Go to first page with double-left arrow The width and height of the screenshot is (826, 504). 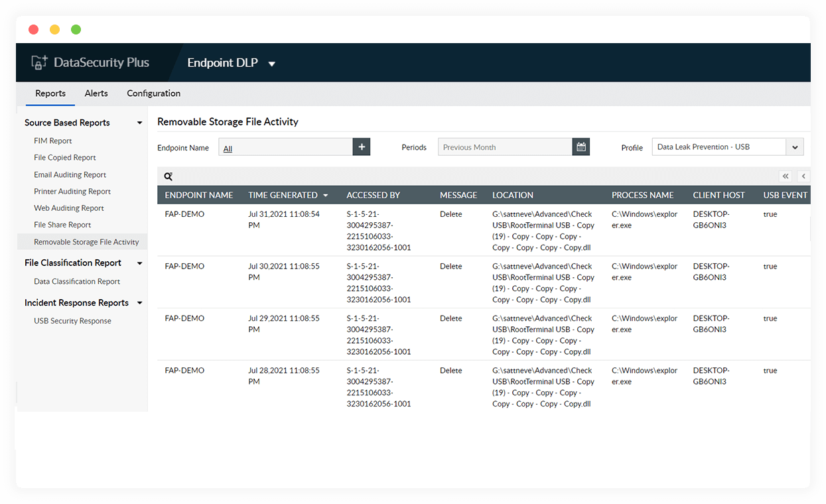786,176
